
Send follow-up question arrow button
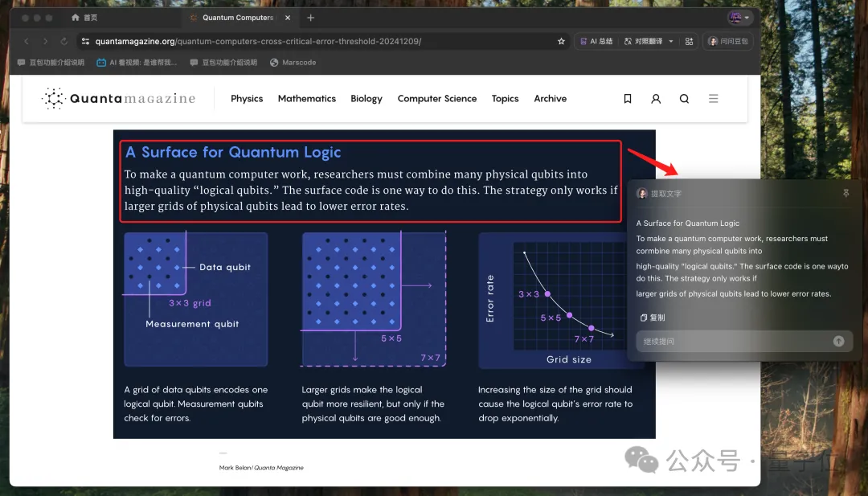(838, 342)
